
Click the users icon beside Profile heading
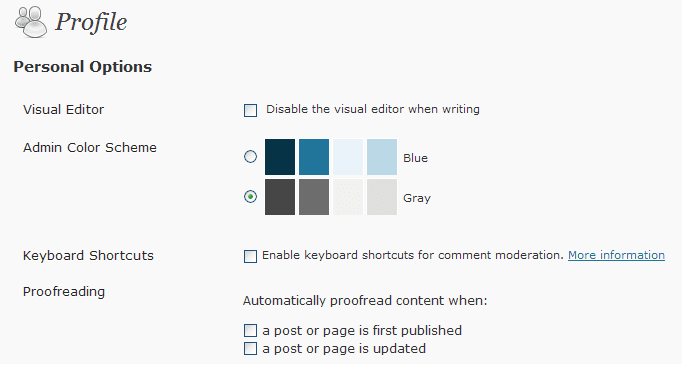coord(30,22)
